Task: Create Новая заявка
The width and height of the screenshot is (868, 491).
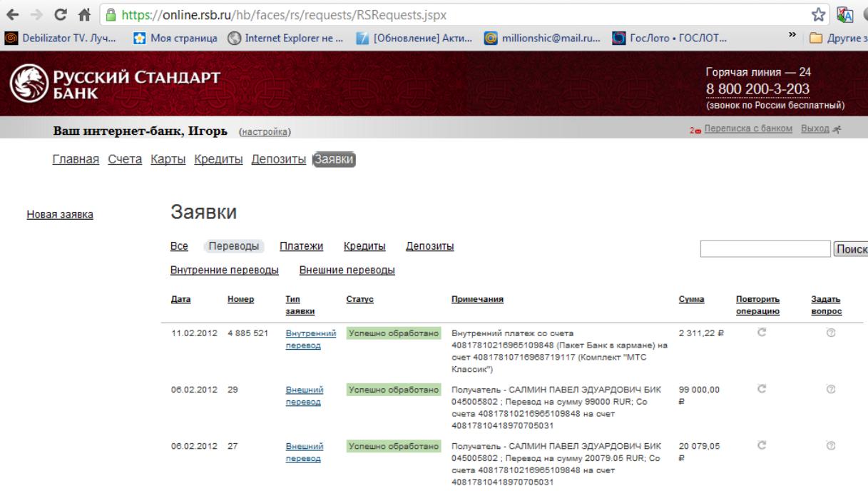Action: (x=59, y=214)
